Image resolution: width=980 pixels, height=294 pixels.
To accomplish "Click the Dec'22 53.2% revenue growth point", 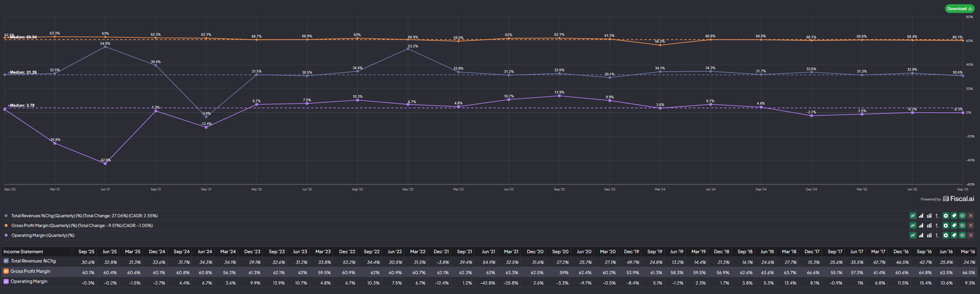I will (408, 49).
